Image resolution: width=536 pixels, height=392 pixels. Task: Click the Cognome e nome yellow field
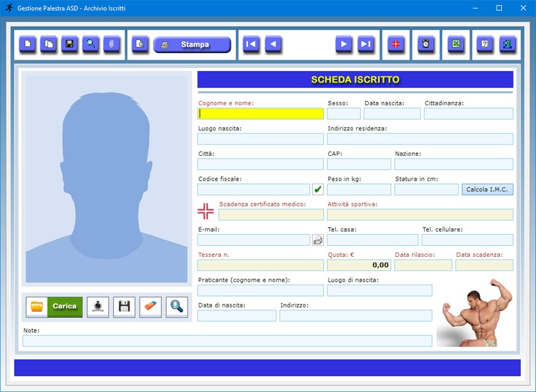[x=261, y=113]
